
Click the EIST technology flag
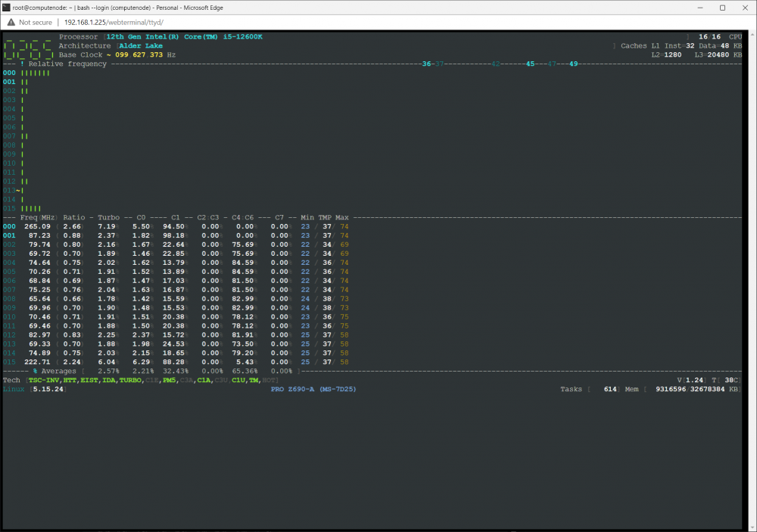click(x=89, y=381)
